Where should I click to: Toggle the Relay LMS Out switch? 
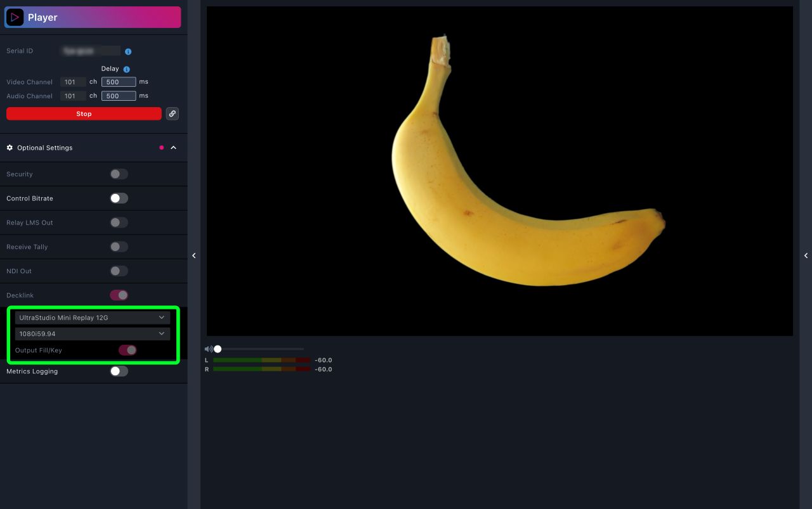(119, 222)
